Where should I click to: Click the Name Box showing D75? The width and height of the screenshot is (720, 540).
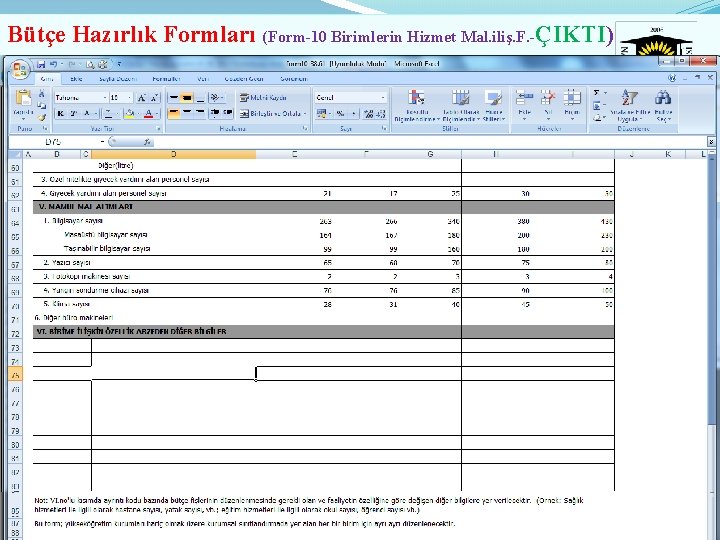tap(53, 142)
